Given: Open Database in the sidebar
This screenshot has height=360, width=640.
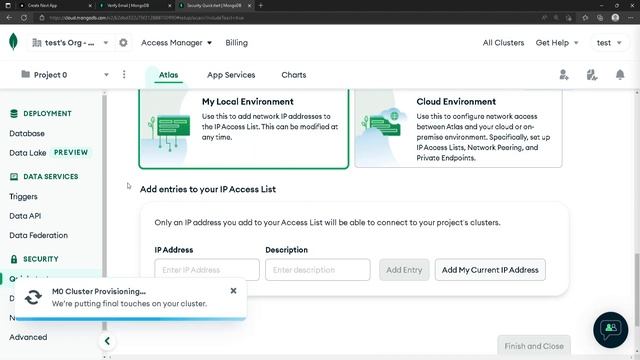Looking at the screenshot, I should [27, 133].
